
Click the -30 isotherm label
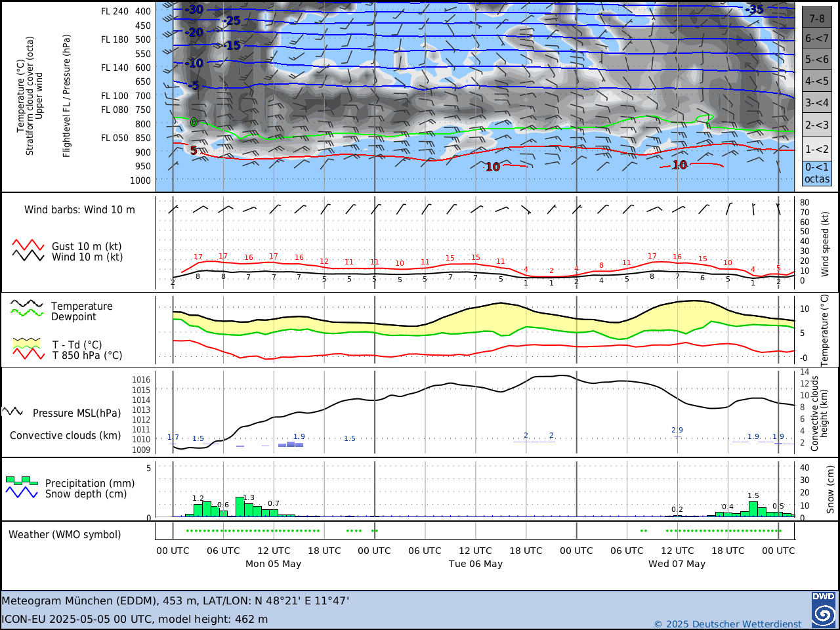(194, 10)
